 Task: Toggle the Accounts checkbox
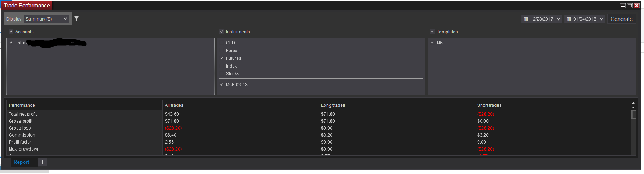tap(11, 32)
